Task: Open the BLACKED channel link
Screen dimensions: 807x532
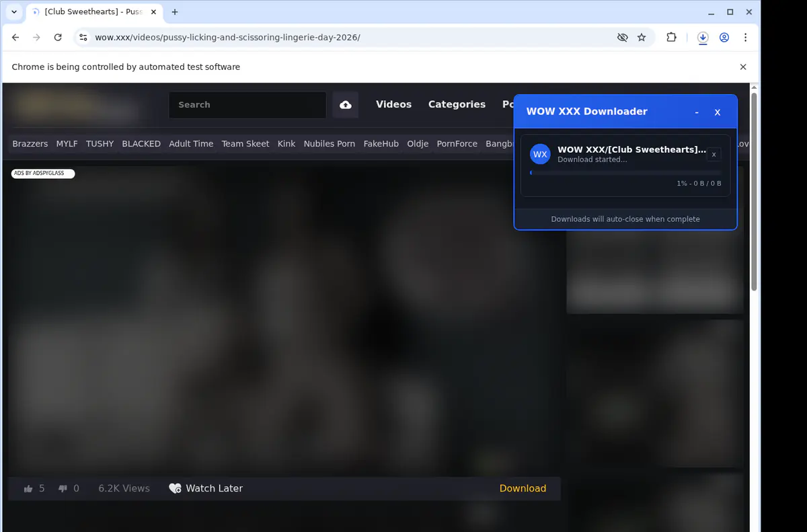Action: click(141, 144)
